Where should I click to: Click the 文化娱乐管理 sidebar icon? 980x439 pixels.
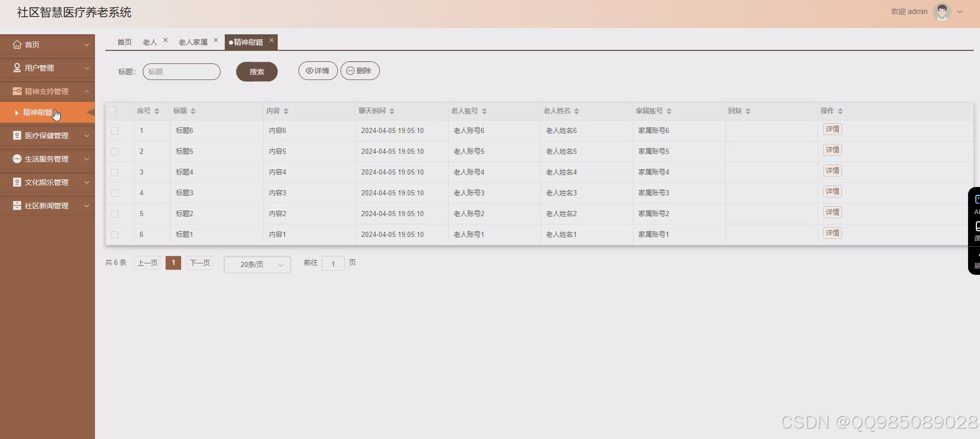click(17, 182)
